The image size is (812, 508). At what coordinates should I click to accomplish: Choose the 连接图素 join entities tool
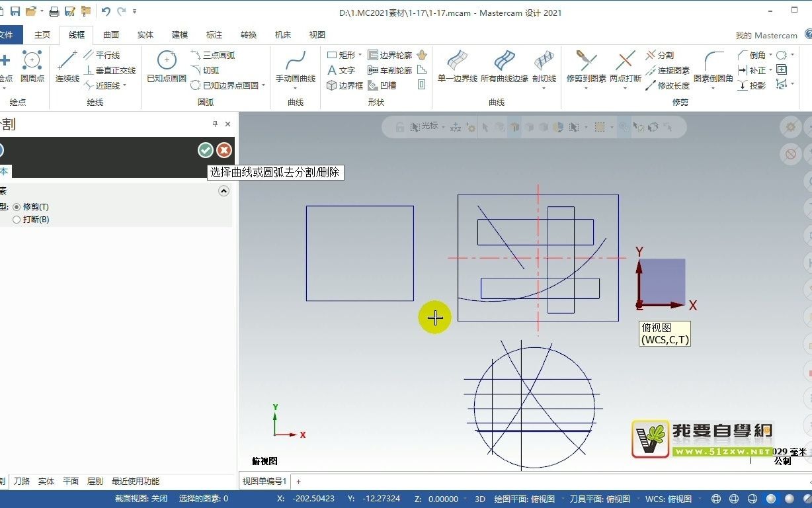pos(668,70)
